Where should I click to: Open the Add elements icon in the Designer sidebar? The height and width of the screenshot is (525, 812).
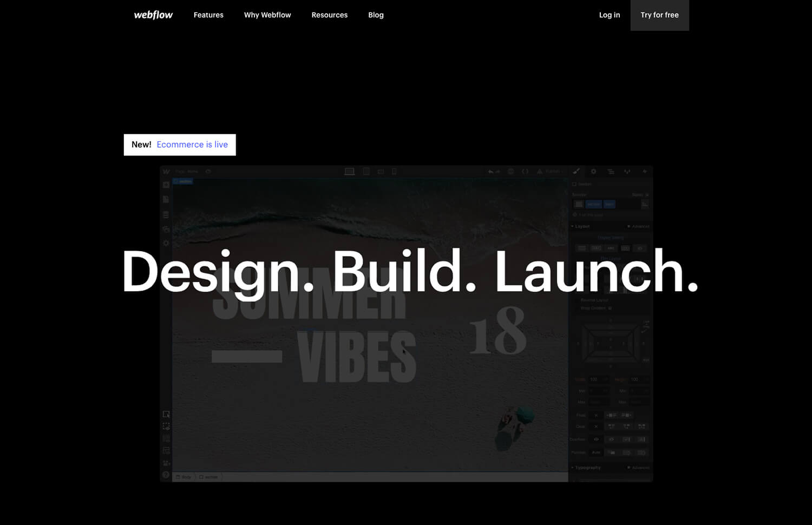pyautogui.click(x=166, y=185)
